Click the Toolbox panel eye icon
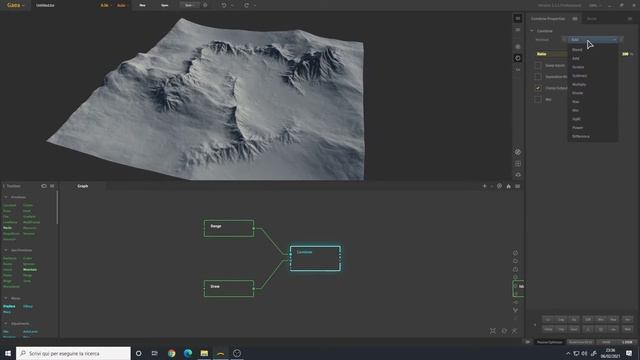This screenshot has height=360, width=640. point(44,186)
